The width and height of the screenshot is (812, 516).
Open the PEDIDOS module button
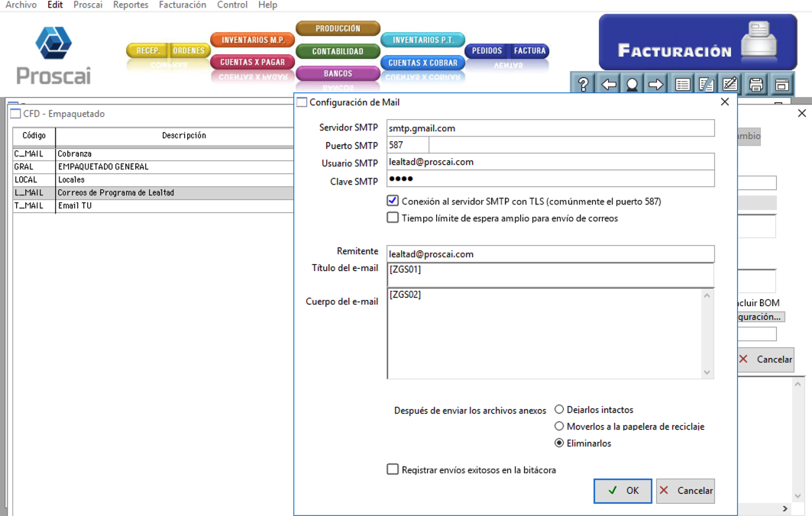coord(487,50)
